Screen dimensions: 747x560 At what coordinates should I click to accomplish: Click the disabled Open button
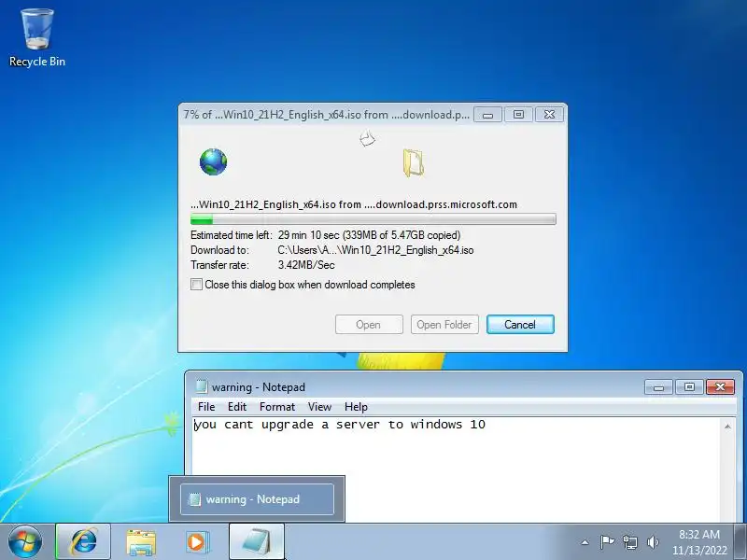pyautogui.click(x=369, y=324)
